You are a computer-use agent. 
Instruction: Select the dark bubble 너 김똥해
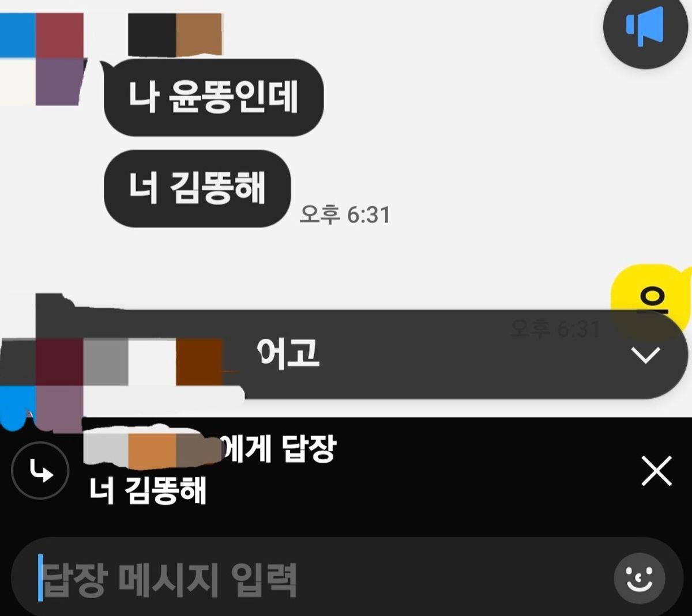click(x=197, y=188)
